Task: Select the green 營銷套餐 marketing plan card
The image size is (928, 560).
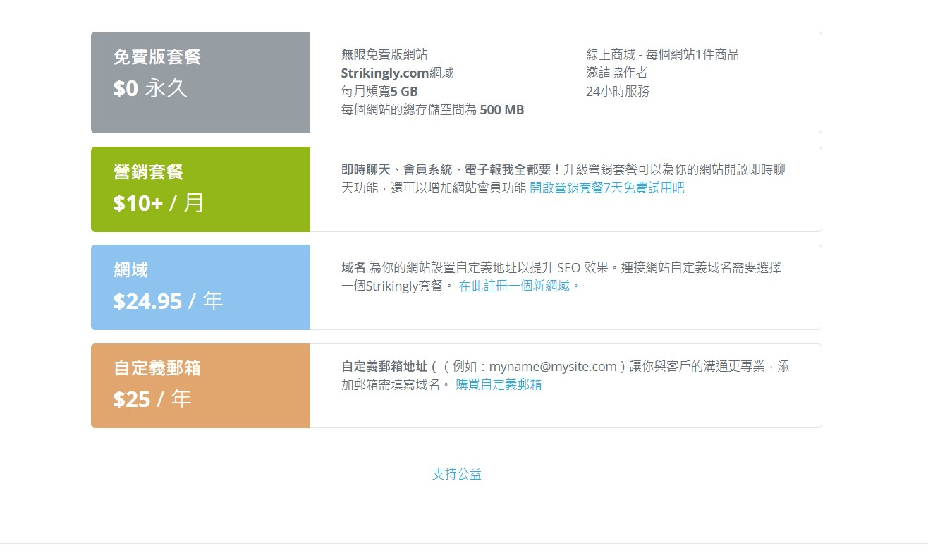Action: coord(200,189)
